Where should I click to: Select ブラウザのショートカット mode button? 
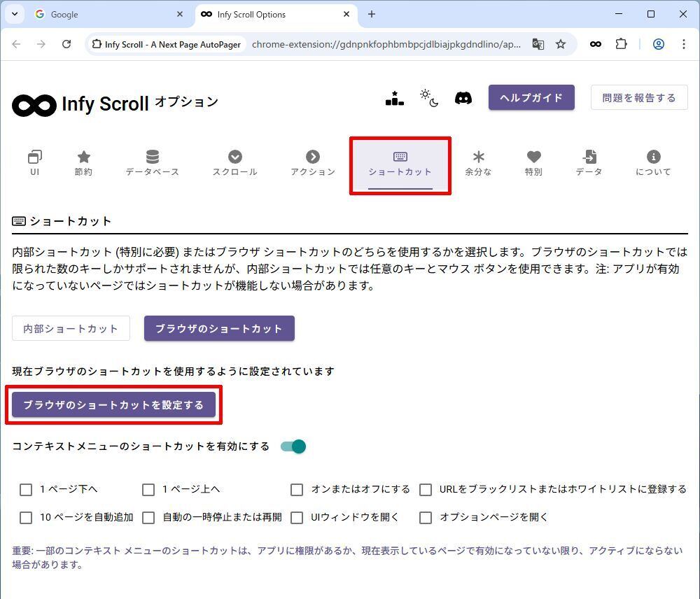pyautogui.click(x=219, y=328)
